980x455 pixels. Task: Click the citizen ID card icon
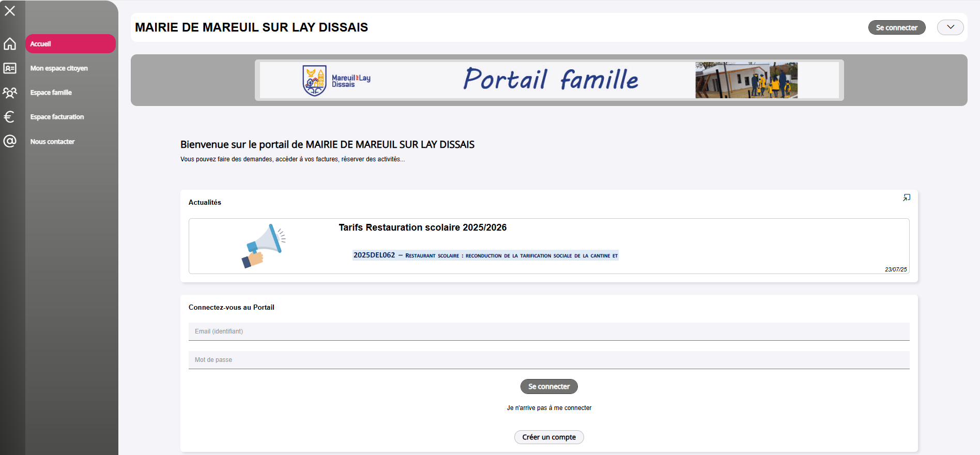[10, 68]
